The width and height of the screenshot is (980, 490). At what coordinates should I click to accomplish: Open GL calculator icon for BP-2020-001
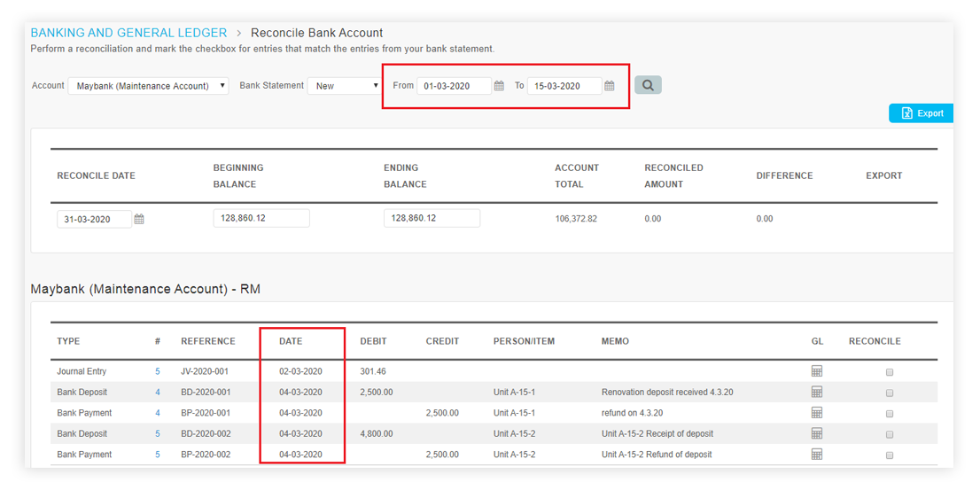(816, 413)
